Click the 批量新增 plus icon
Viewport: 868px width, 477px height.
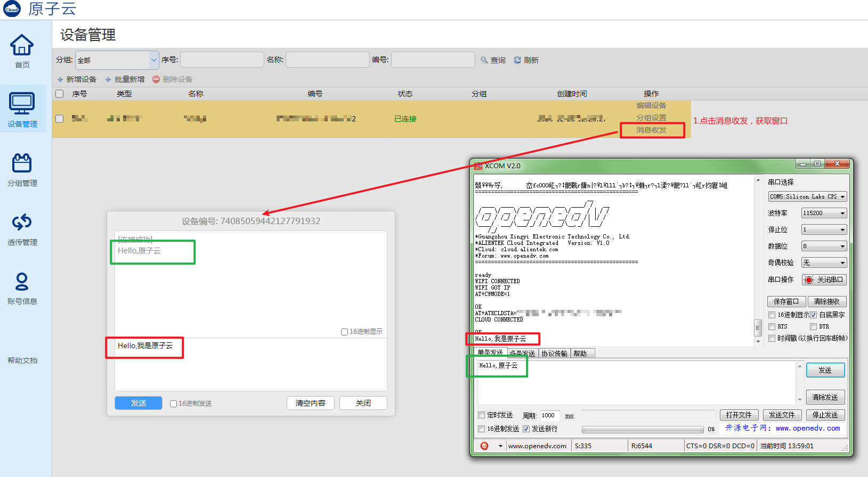(x=108, y=79)
